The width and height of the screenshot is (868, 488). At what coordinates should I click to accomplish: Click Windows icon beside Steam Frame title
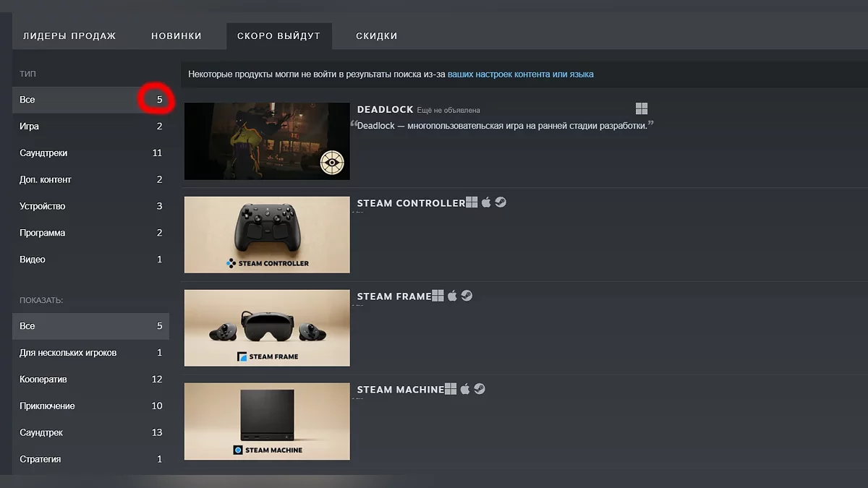[438, 296]
